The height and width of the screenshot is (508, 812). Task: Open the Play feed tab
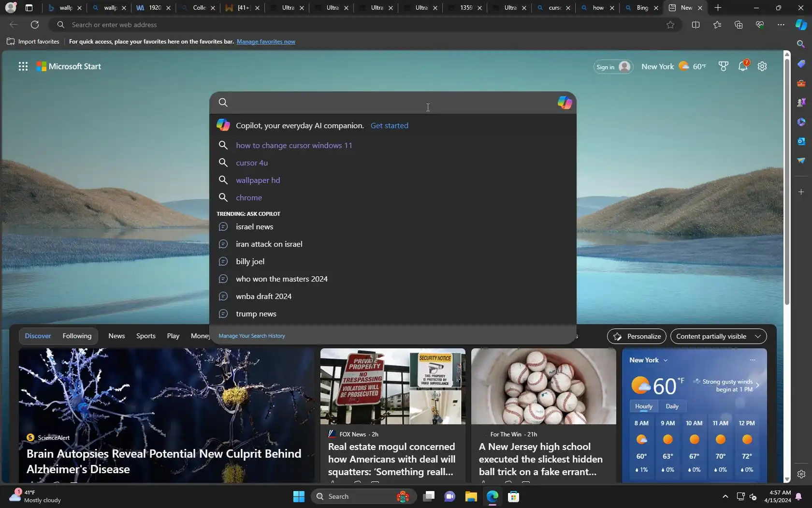173,336
